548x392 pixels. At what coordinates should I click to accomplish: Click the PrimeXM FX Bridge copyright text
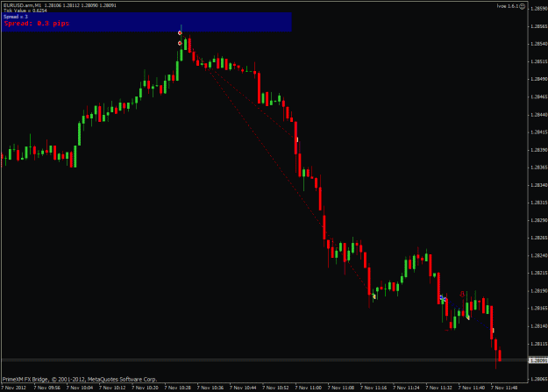click(80, 379)
